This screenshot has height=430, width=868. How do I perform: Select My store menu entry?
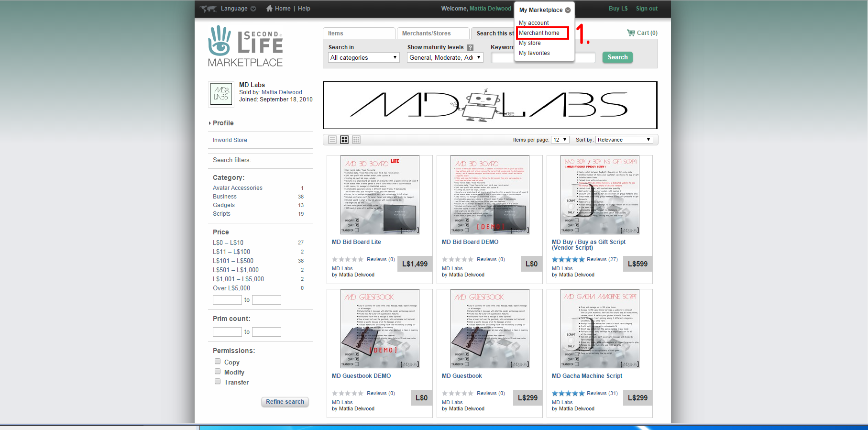coord(530,43)
